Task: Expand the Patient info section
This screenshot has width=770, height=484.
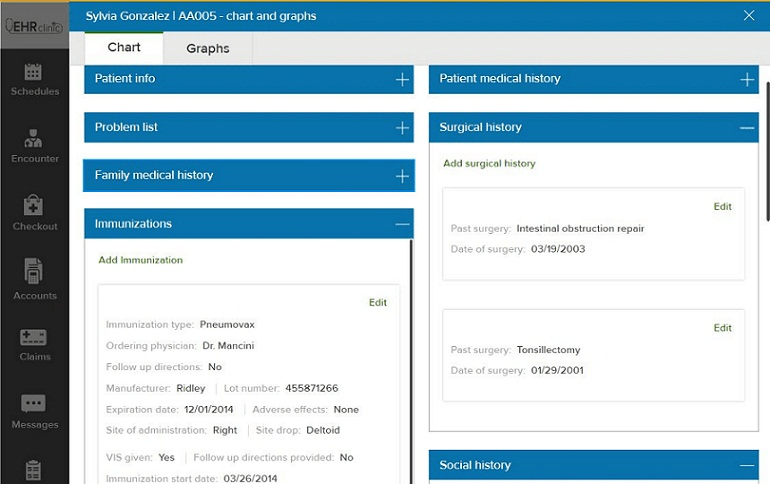Action: point(402,80)
